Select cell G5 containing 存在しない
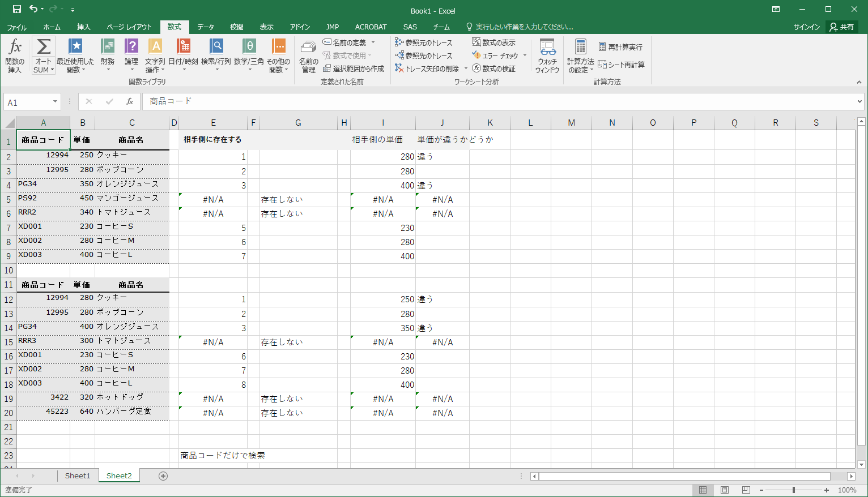868x497 pixels. 298,200
